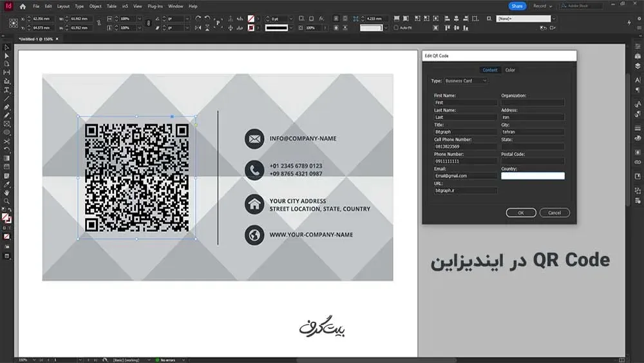
Task: Click the QR code on the business card
Action: (137, 177)
